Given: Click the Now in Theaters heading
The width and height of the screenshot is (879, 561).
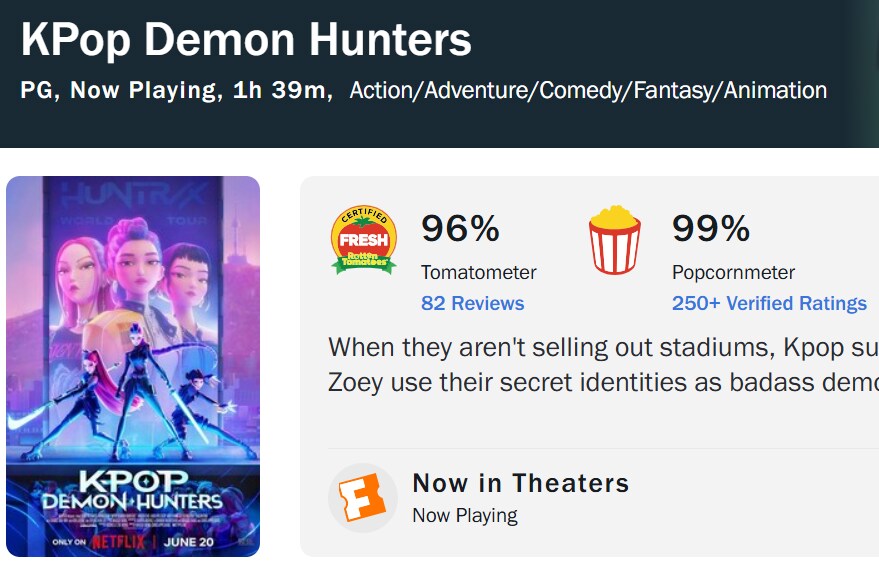Looking at the screenshot, I should click(521, 483).
